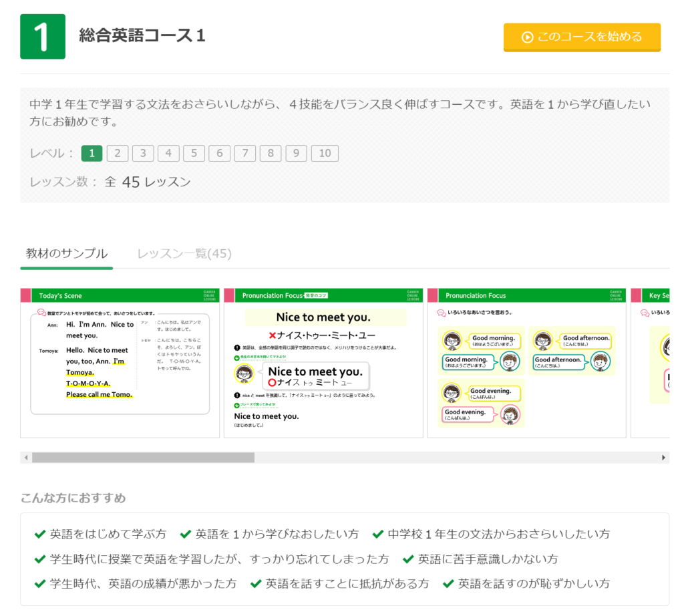
Task: Click the Good morning speech bubble
Action: pos(494,341)
